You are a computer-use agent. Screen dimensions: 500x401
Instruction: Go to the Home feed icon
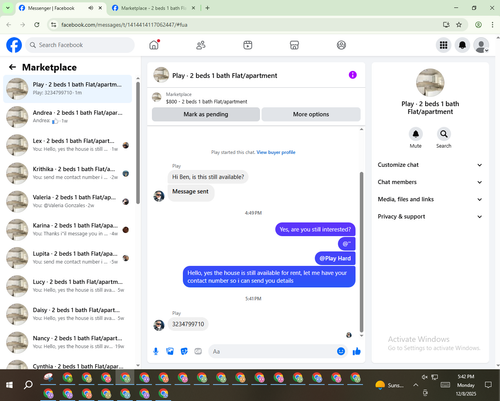tap(154, 45)
